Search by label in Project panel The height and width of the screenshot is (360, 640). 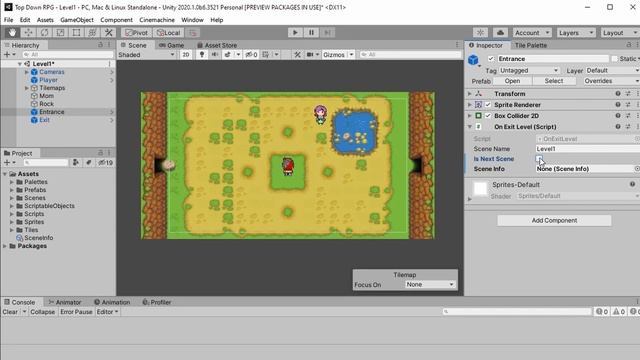tap(88, 162)
